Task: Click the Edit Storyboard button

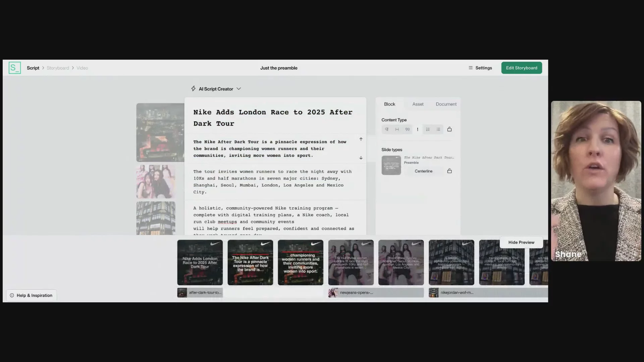Action: pos(522,68)
